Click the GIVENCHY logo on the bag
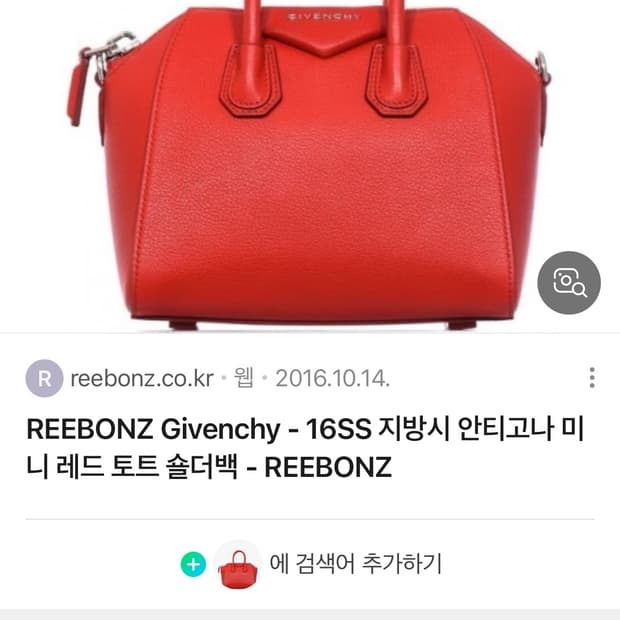Viewport: 620px width, 620px height. pyautogui.click(x=323, y=17)
